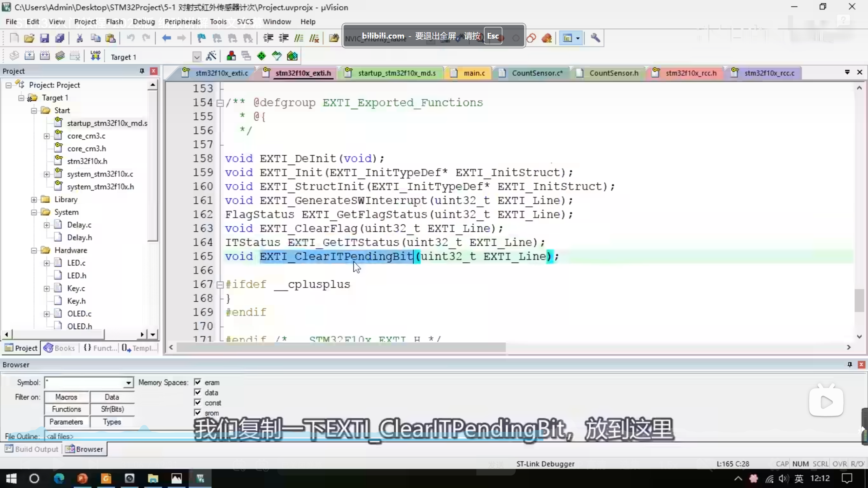The image size is (868, 488).
Task: Switch to the main.c editor tab
Action: (x=474, y=73)
